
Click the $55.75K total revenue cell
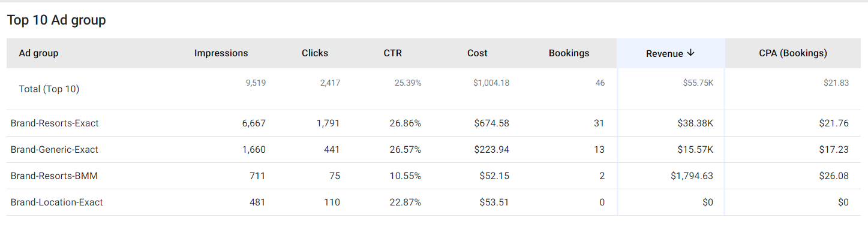click(x=698, y=83)
